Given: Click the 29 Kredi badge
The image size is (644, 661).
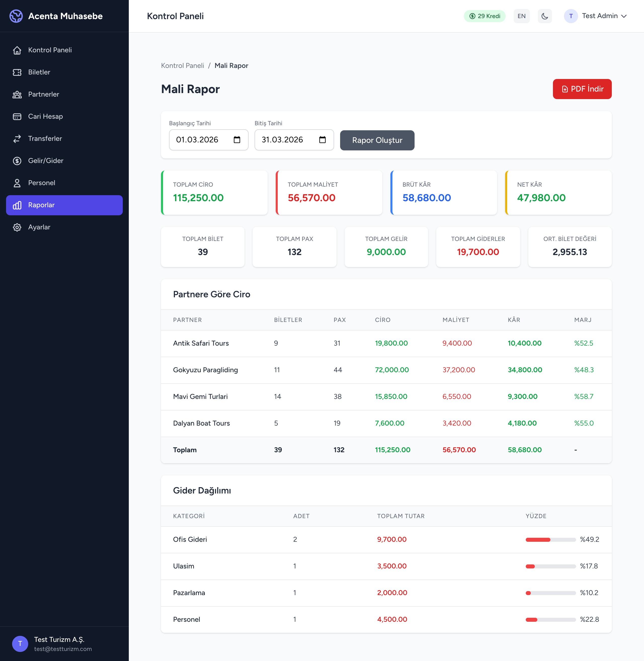Looking at the screenshot, I should (x=484, y=16).
